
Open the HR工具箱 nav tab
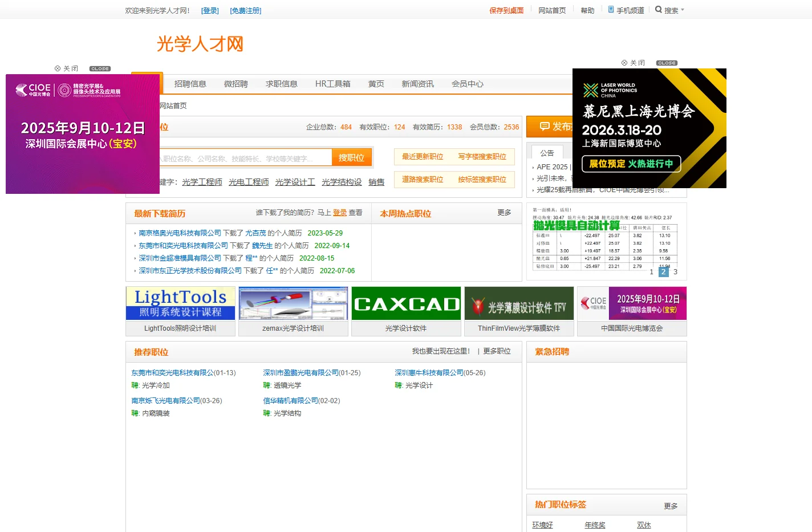[x=332, y=84]
